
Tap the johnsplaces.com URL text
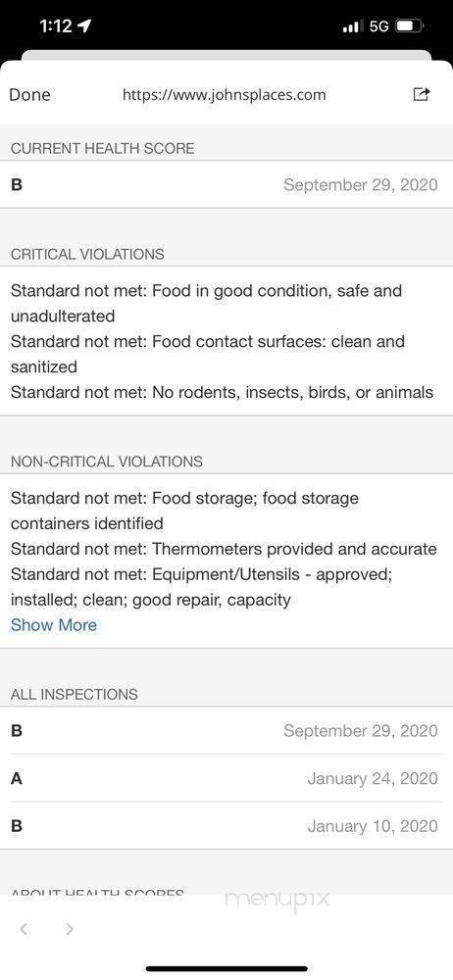tap(224, 95)
